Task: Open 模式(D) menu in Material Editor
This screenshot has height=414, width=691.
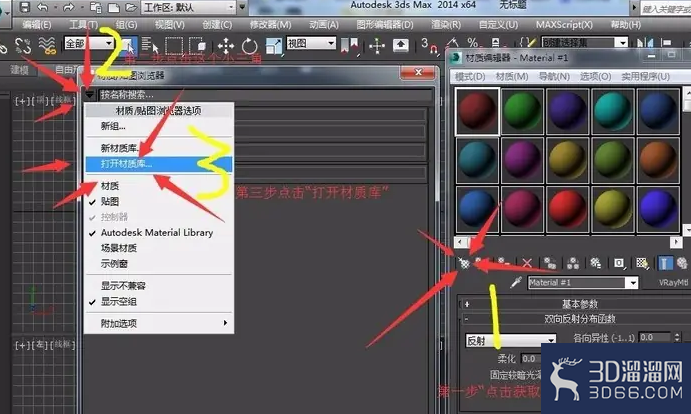Action: coord(470,77)
